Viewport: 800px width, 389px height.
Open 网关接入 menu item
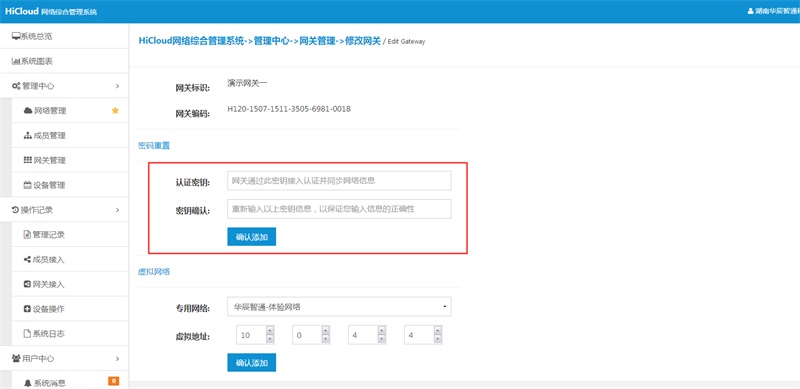[69, 284]
